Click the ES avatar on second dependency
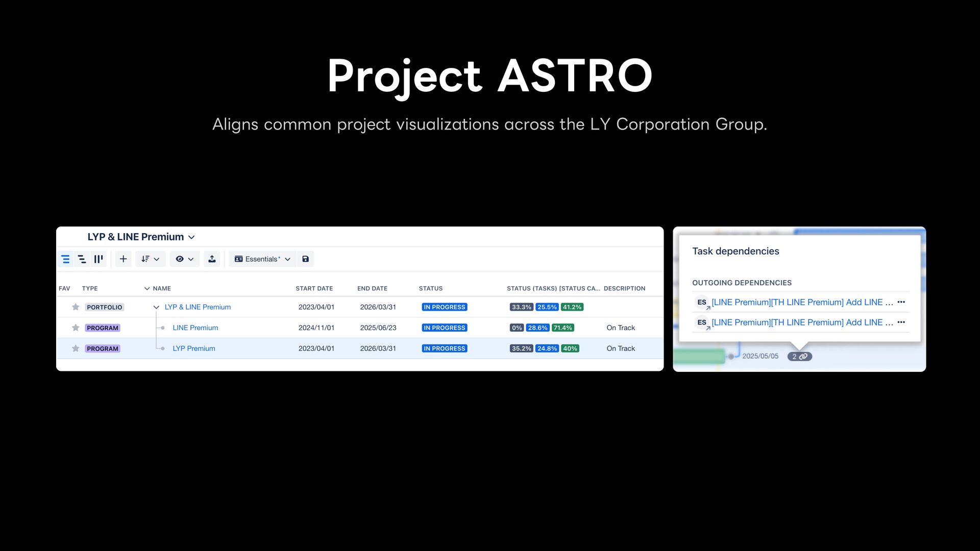Image resolution: width=980 pixels, height=551 pixels. 702,322
